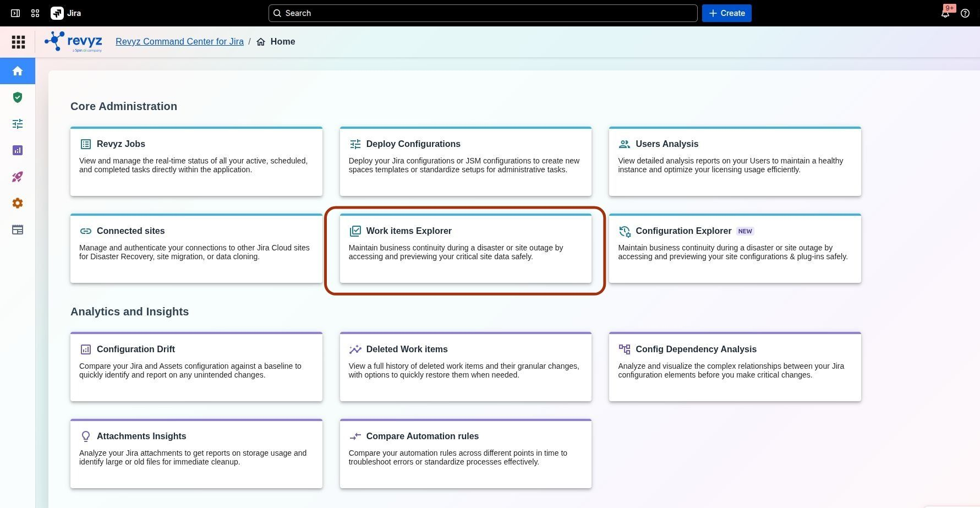Viewport: 980px width, 508px height.
Task: Click the Users Analysis description text
Action: 731,165
